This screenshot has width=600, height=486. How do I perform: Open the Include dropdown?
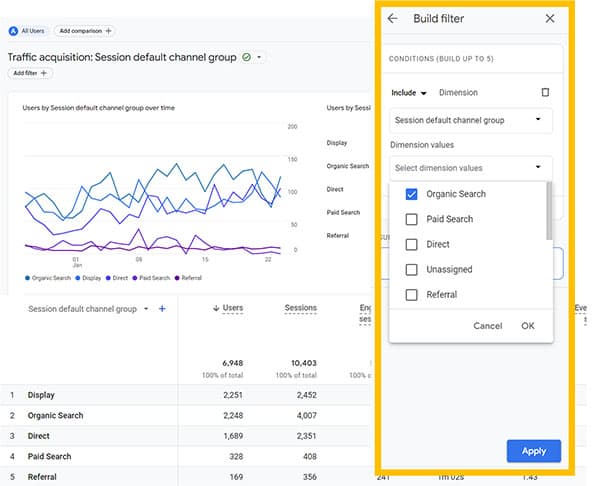(409, 93)
